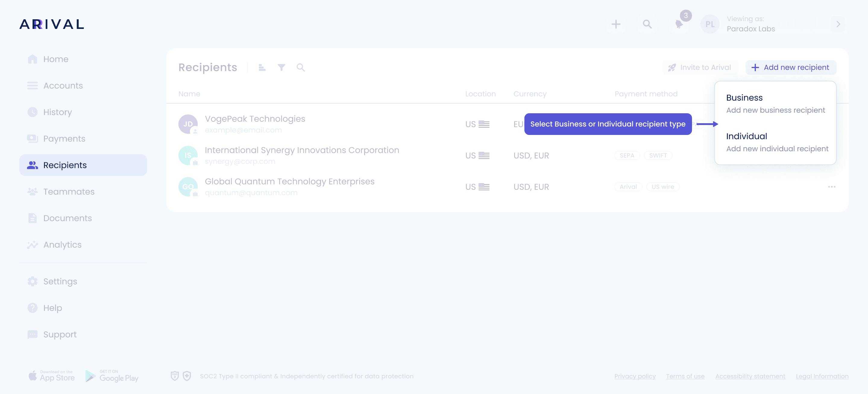Click Add new recipient button
This screenshot has width=868, height=394.
[x=791, y=67]
